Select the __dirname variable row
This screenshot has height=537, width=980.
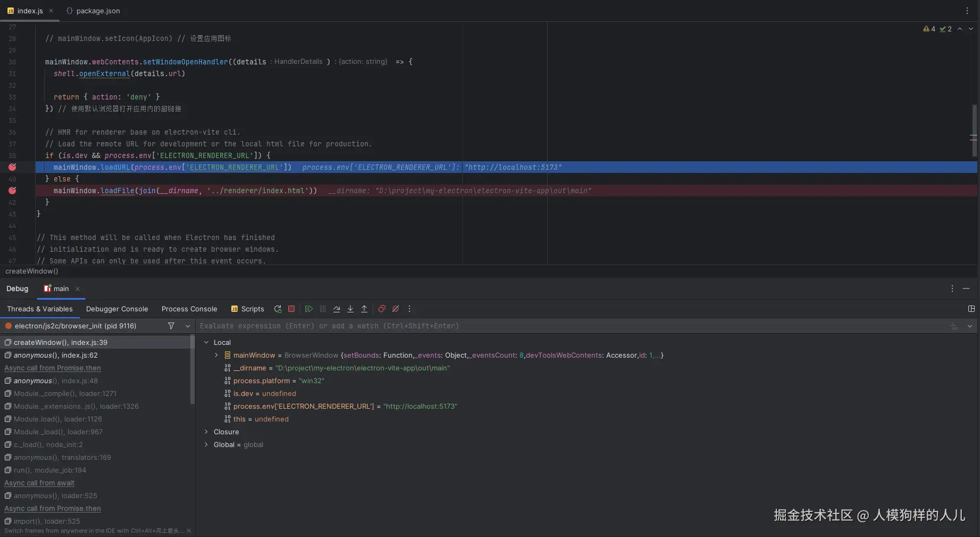click(x=588, y=368)
